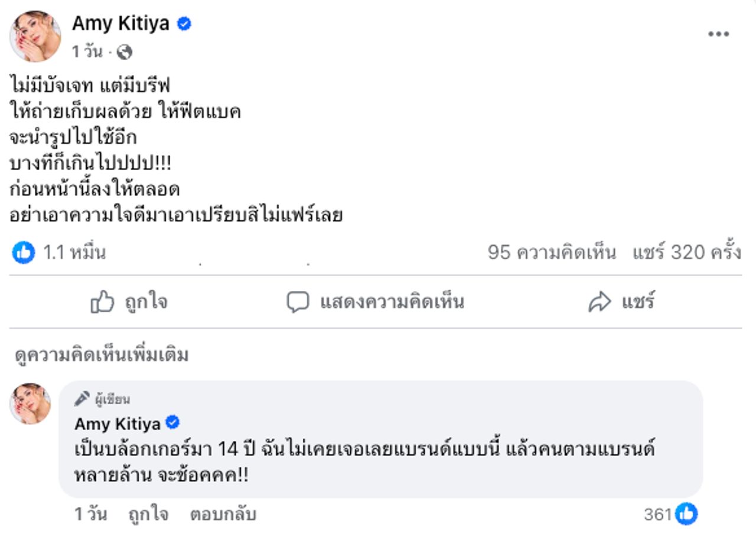Open the 95 ความคิดเห็น comments list
Screen dimensions: 756x537
tap(552, 253)
